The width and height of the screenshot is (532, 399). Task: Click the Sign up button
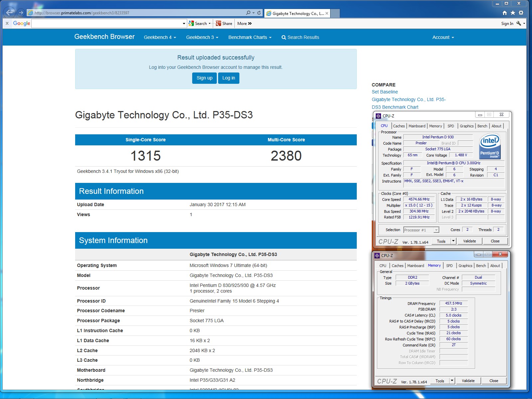click(x=204, y=78)
